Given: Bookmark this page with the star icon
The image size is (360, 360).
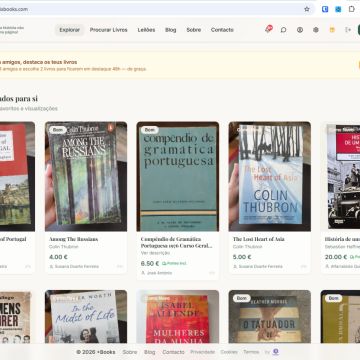Looking at the screenshot, I should pyautogui.click(x=307, y=9).
